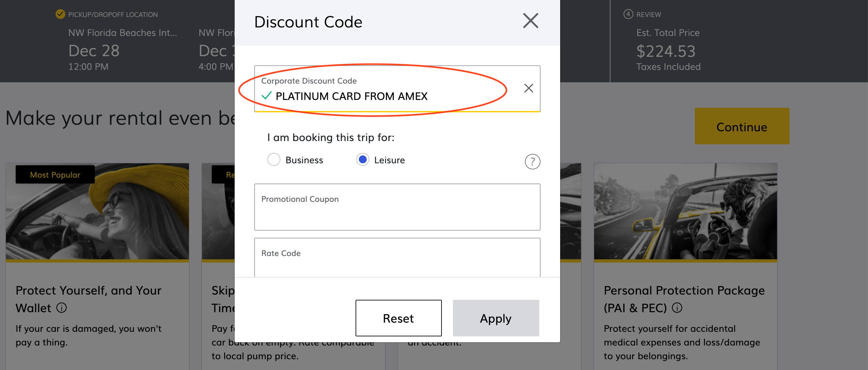Image resolution: width=868 pixels, height=370 pixels.
Task: Click the Review step number icon
Action: coord(628,14)
